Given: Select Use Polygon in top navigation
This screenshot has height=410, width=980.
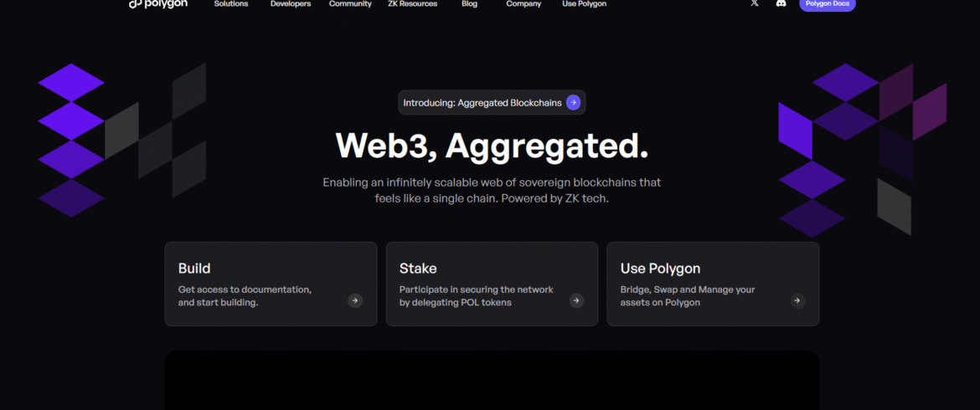Looking at the screenshot, I should coord(585,3).
